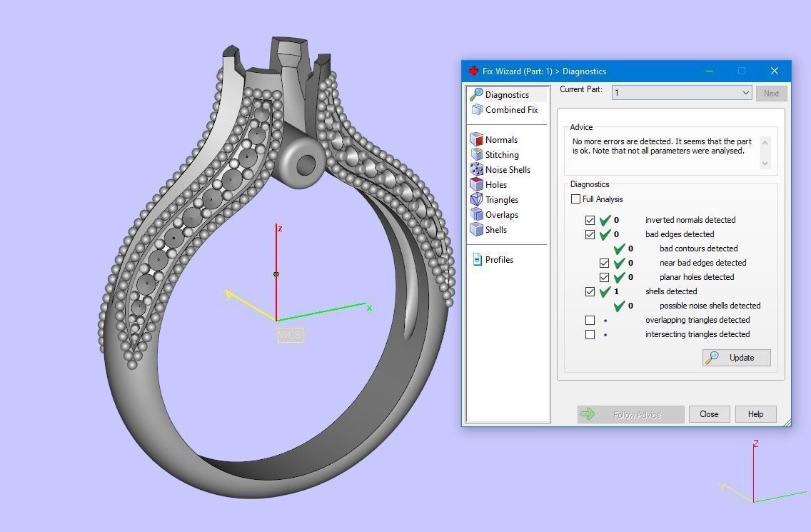Click 'bad contours detected' text
The height and width of the screenshot is (532, 811).
pyautogui.click(x=698, y=249)
